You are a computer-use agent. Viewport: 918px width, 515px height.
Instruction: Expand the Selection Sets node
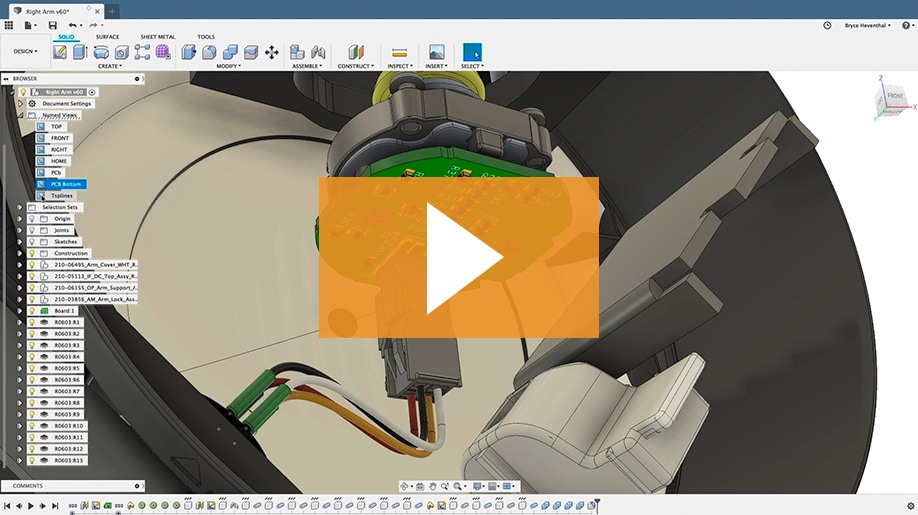20,207
